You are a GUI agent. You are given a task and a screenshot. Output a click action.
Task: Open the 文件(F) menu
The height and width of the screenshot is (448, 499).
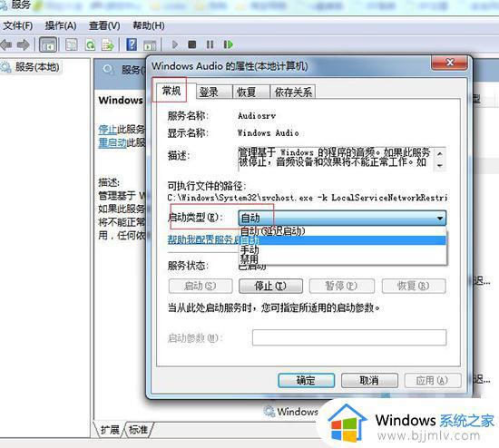pos(17,25)
